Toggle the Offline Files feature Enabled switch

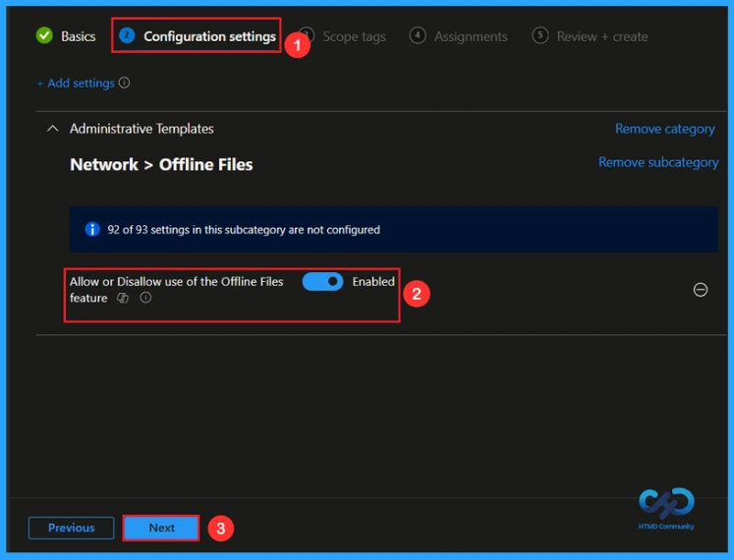tap(322, 281)
